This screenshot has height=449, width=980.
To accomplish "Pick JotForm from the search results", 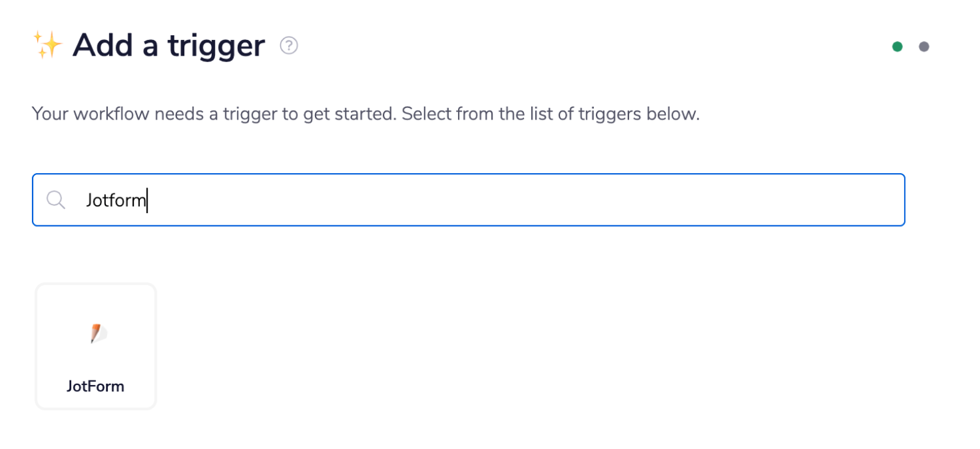I will (x=96, y=346).
